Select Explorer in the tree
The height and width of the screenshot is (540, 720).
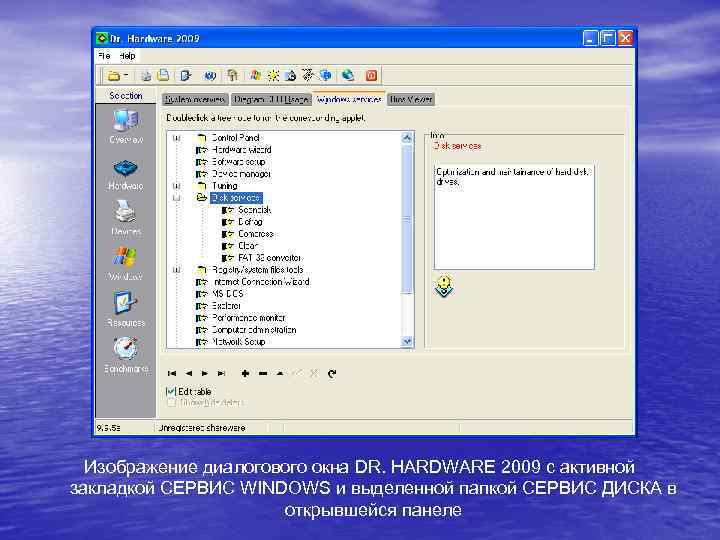click(226, 306)
